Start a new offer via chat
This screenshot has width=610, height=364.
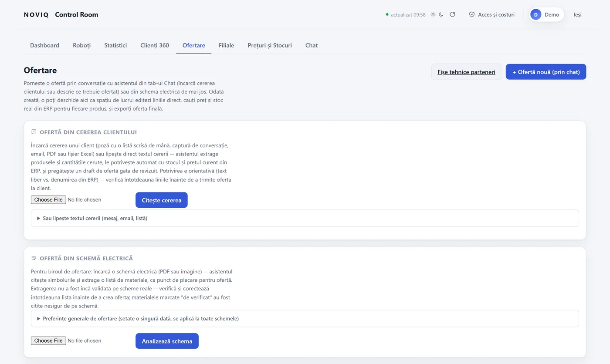coord(546,72)
